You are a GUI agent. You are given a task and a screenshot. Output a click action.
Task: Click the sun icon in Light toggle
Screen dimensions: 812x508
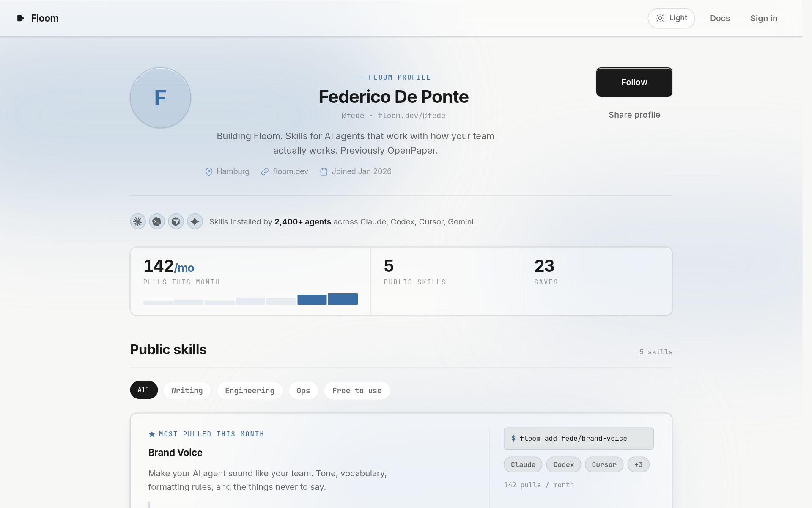[x=660, y=18]
